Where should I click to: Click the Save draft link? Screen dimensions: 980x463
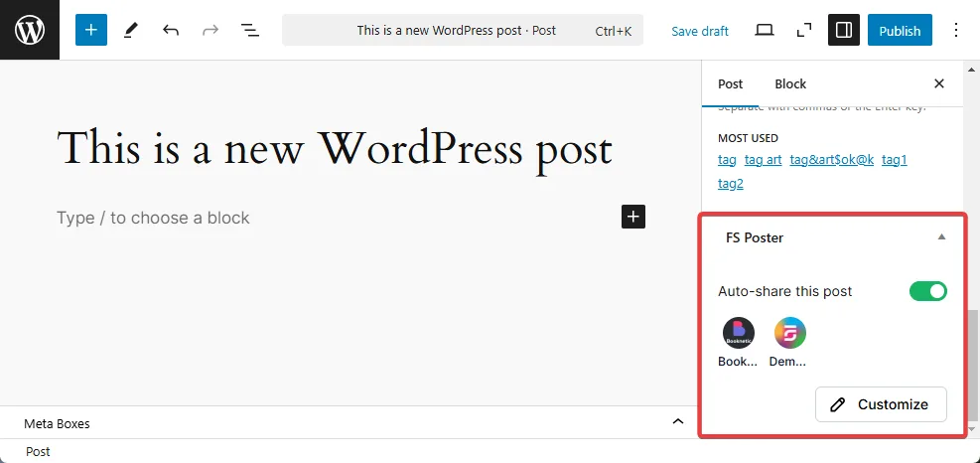point(700,31)
